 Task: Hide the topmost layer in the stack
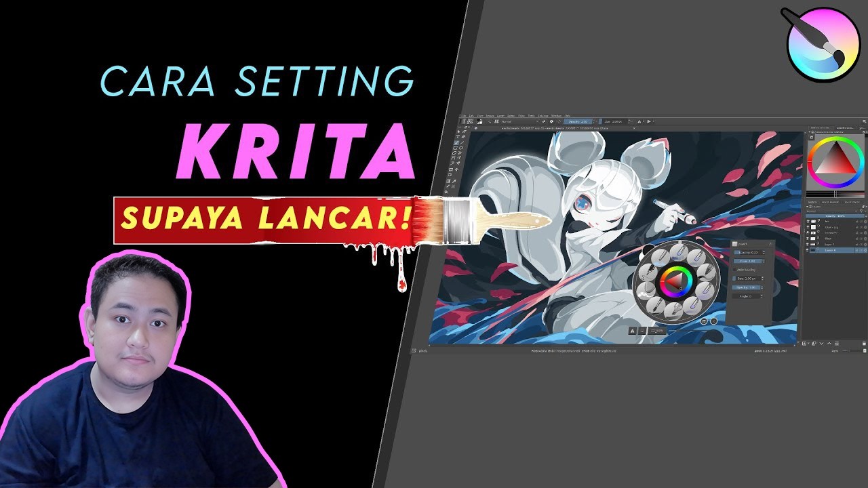(808, 221)
